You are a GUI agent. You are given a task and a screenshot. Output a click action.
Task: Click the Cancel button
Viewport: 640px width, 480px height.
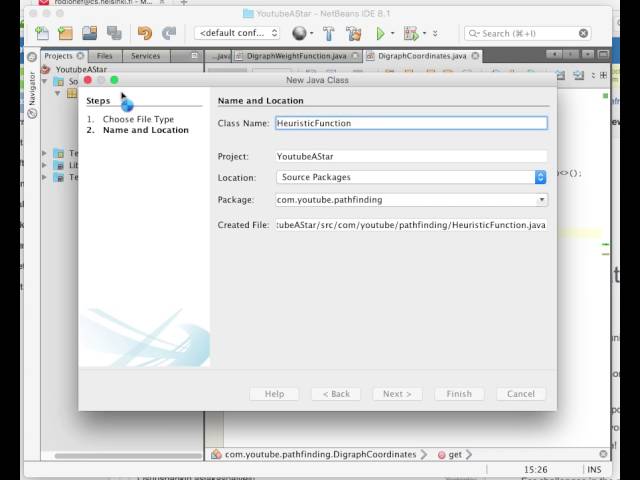(x=520, y=394)
